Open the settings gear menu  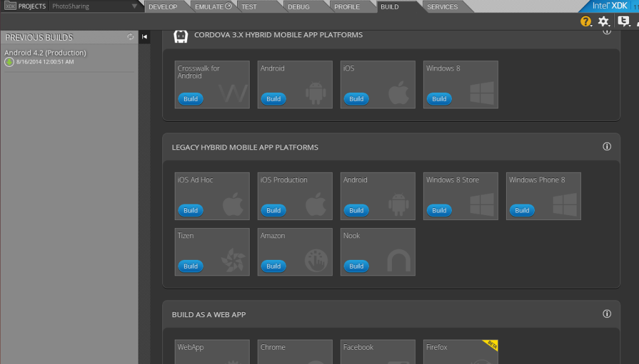603,21
